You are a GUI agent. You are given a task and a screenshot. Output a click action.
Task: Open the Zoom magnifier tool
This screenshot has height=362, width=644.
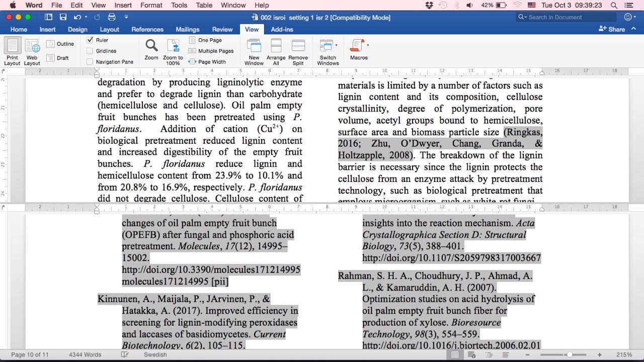(x=151, y=46)
